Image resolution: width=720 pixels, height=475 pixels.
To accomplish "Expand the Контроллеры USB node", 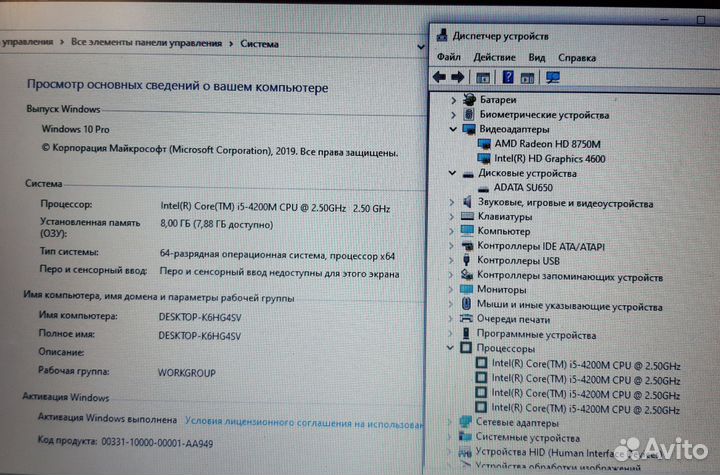I will click(451, 260).
